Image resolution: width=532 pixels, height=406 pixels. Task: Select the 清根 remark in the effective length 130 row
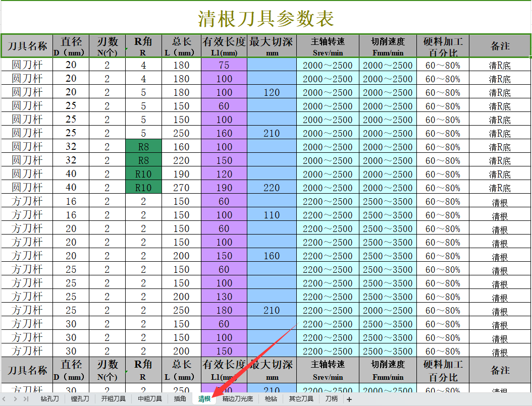pos(500,296)
